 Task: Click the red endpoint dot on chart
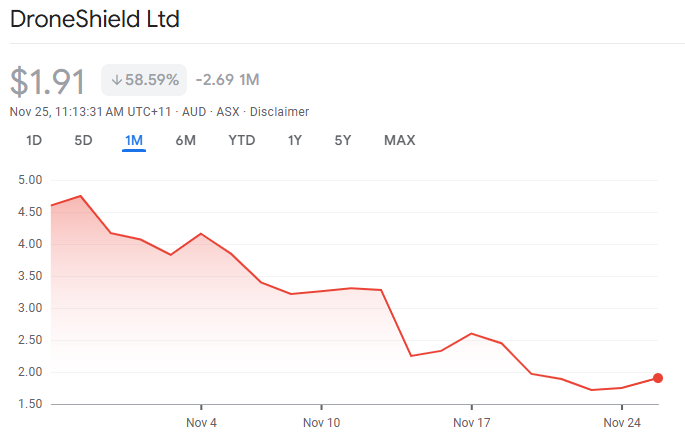click(x=656, y=378)
